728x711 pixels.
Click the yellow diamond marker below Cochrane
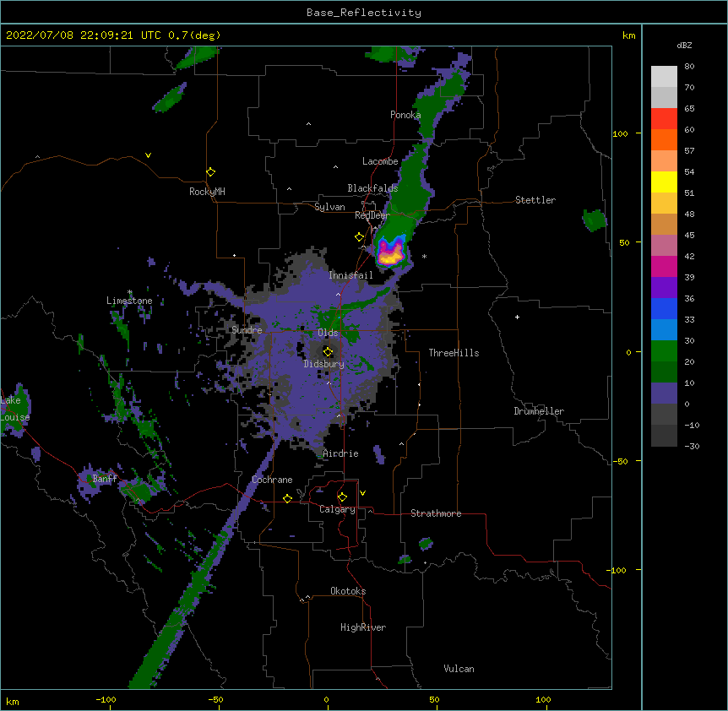point(287,498)
